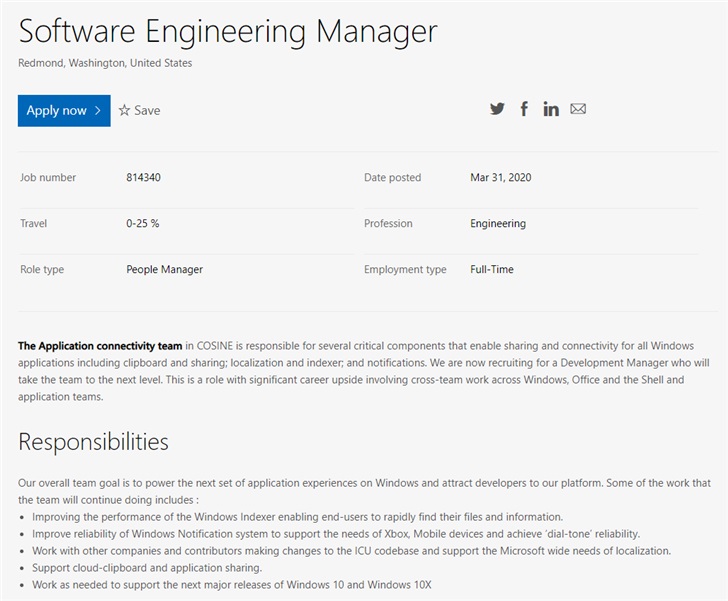Screen dimensions: 728x601
Task: Click the cloud-clipboard and application sharing bullet
Action: pos(146,568)
